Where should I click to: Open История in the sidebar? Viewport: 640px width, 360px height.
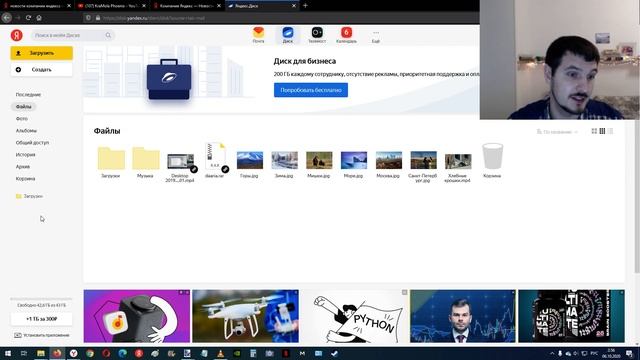25,155
